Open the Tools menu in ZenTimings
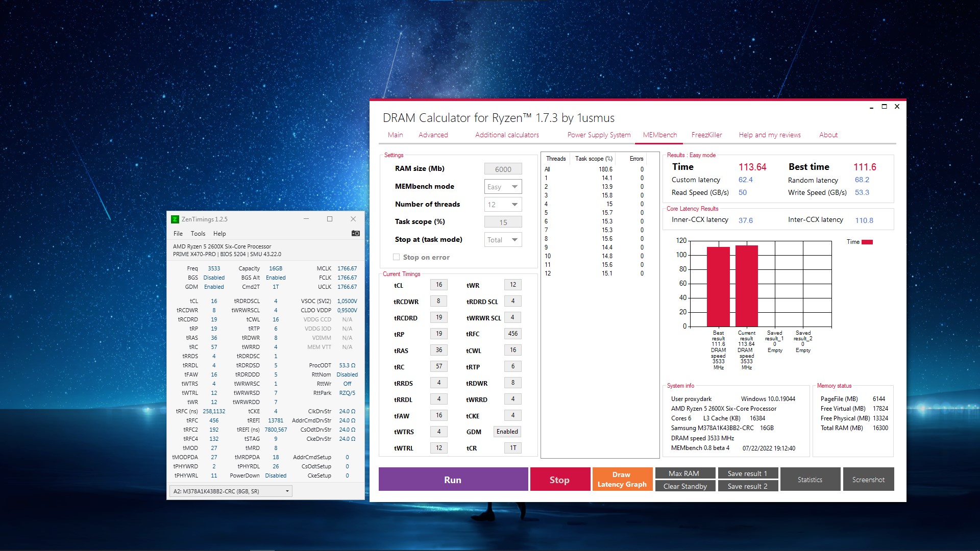This screenshot has height=551, width=980. (x=198, y=234)
